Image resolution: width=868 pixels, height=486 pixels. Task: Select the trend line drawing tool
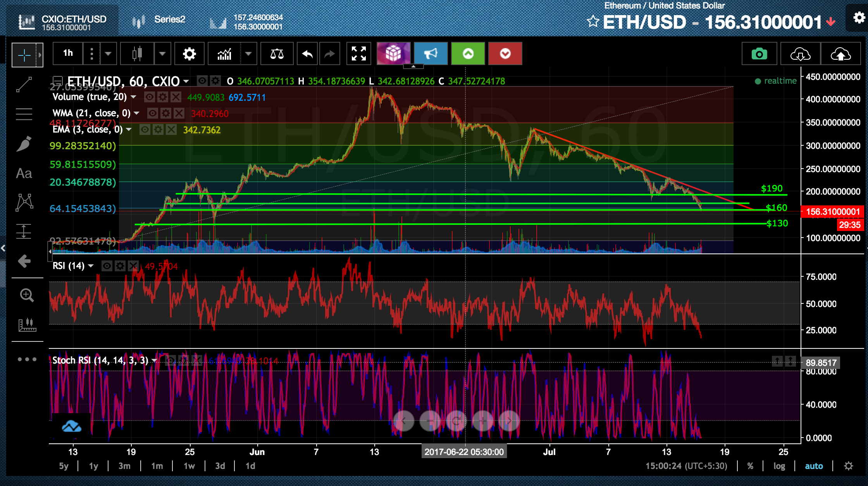pos(24,84)
